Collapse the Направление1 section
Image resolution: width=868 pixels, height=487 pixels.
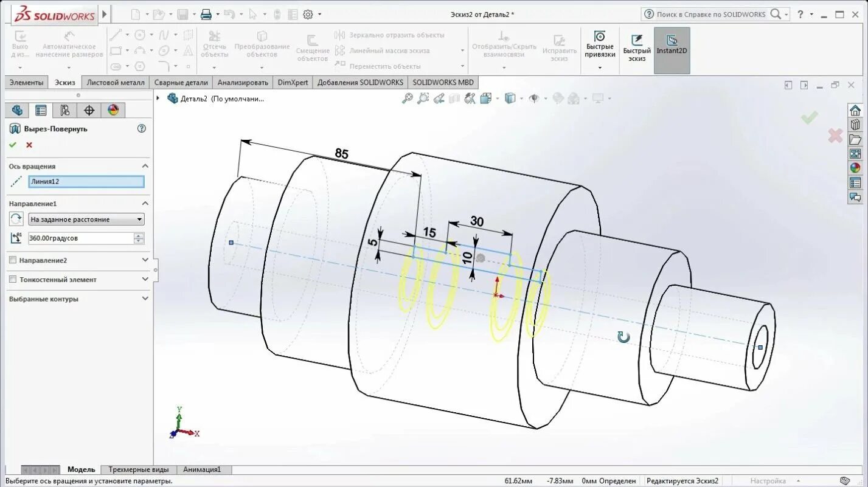(145, 204)
